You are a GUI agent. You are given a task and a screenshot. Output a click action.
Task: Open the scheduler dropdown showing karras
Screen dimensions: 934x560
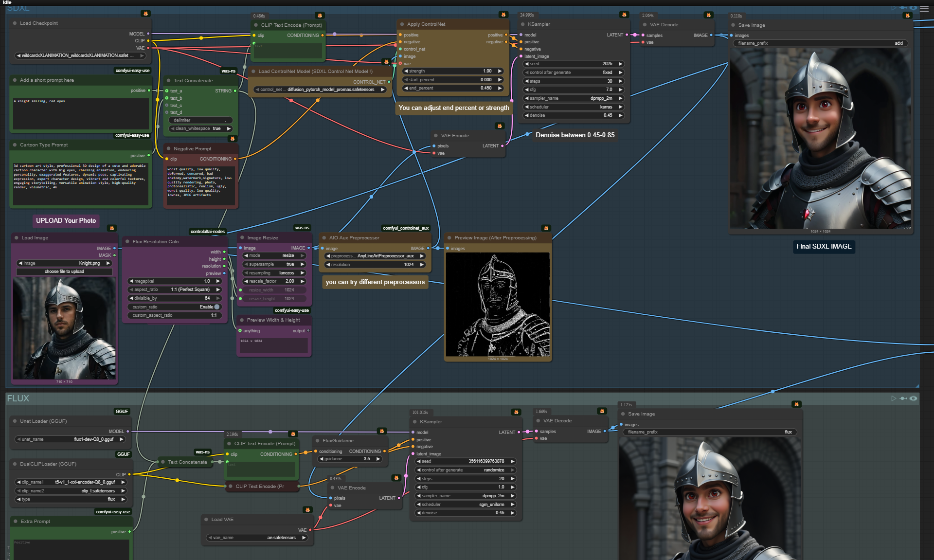(573, 107)
